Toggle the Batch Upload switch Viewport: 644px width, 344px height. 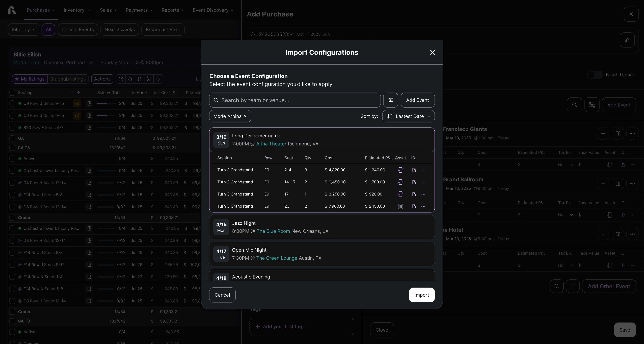595,75
